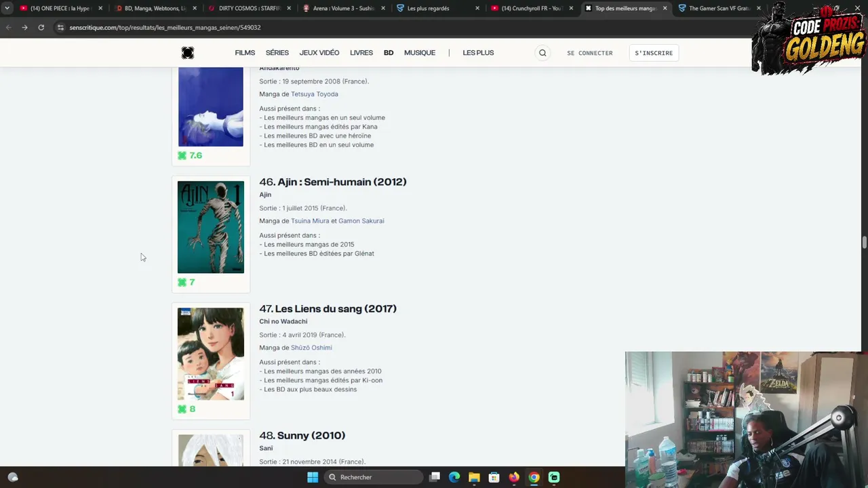
Task: Click the Ajin manga cover thumbnail
Action: [211, 227]
